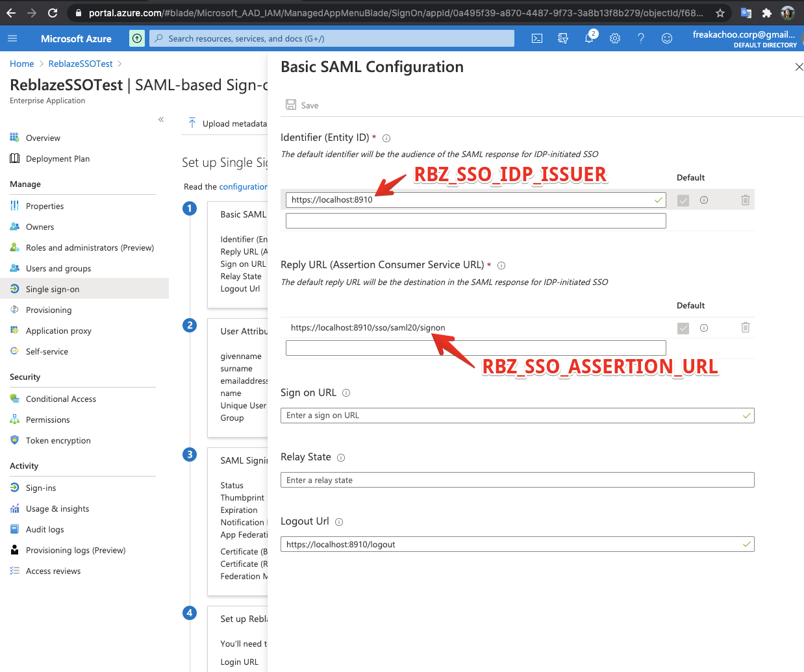Viewport: 804px width, 672px height.
Task: Open the feedback smiley icon
Action: (667, 38)
